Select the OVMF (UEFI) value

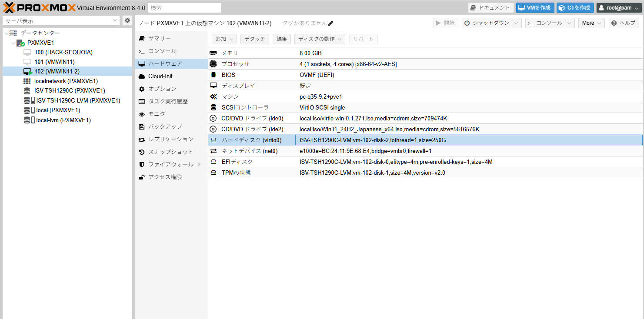pyautogui.click(x=317, y=75)
